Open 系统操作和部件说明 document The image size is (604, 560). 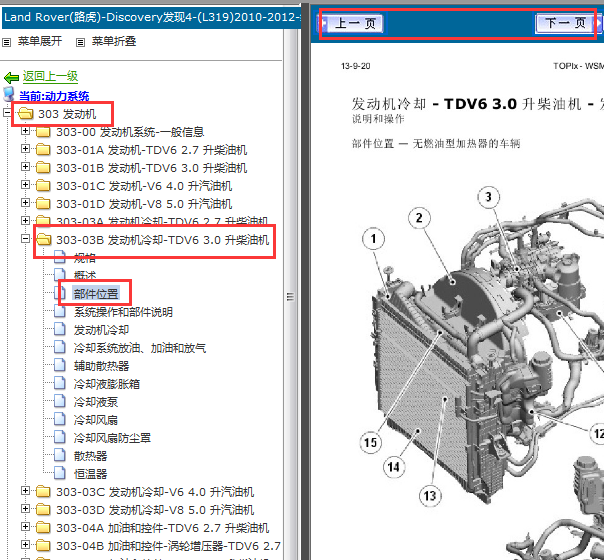123,312
